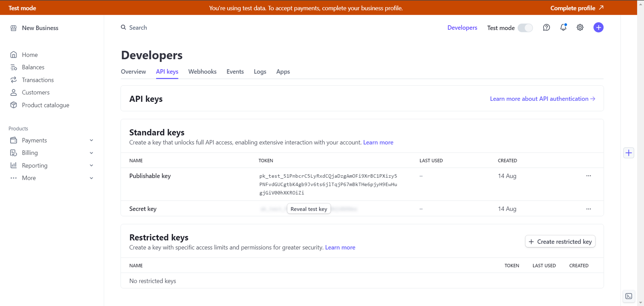Image resolution: width=644 pixels, height=306 pixels.
Task: Switch to the Webhooks tab
Action: (202, 72)
